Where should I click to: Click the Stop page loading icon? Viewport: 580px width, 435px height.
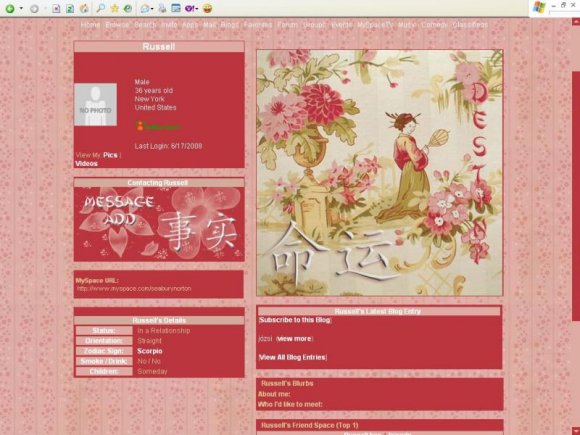pyautogui.click(x=56, y=9)
